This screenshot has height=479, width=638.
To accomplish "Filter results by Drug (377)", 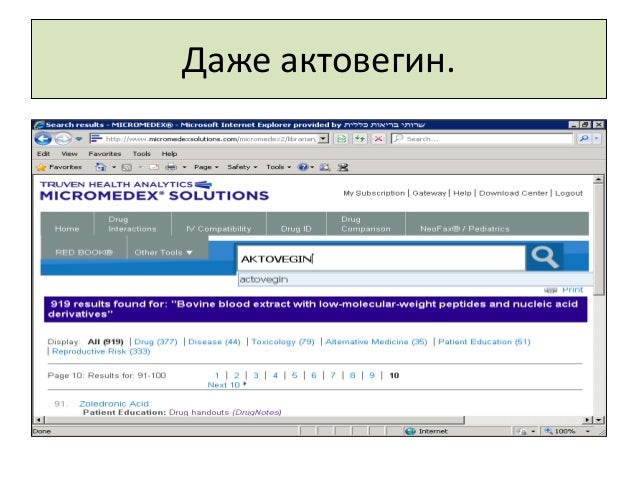I will point(156,341).
